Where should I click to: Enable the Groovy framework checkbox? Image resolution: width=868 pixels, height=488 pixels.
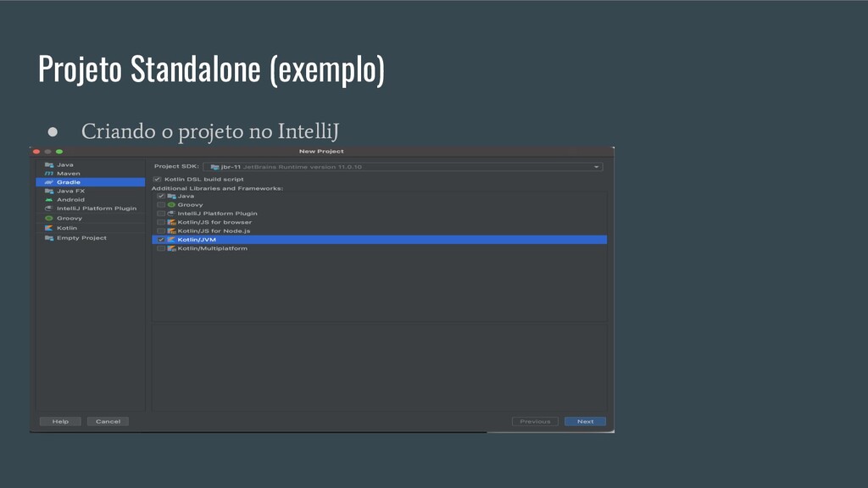pos(161,205)
